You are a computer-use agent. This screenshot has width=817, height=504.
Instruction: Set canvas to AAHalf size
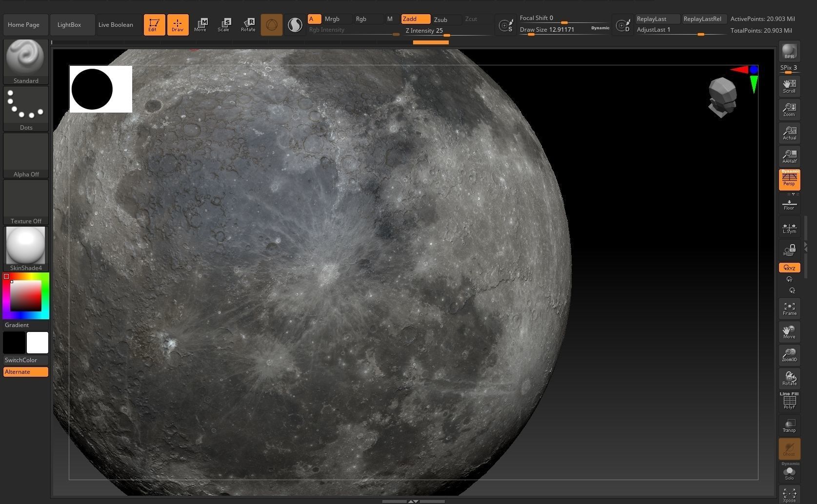pyautogui.click(x=789, y=156)
